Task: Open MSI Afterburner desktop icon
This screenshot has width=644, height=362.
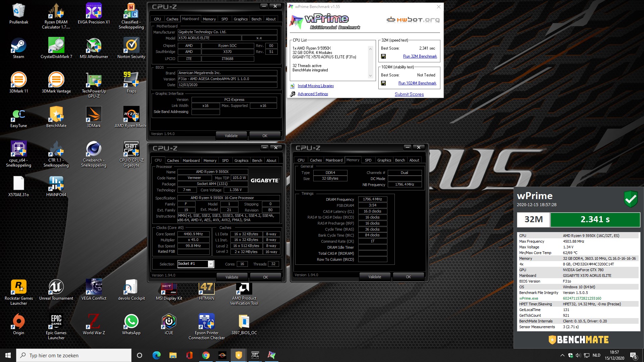Action: click(94, 48)
